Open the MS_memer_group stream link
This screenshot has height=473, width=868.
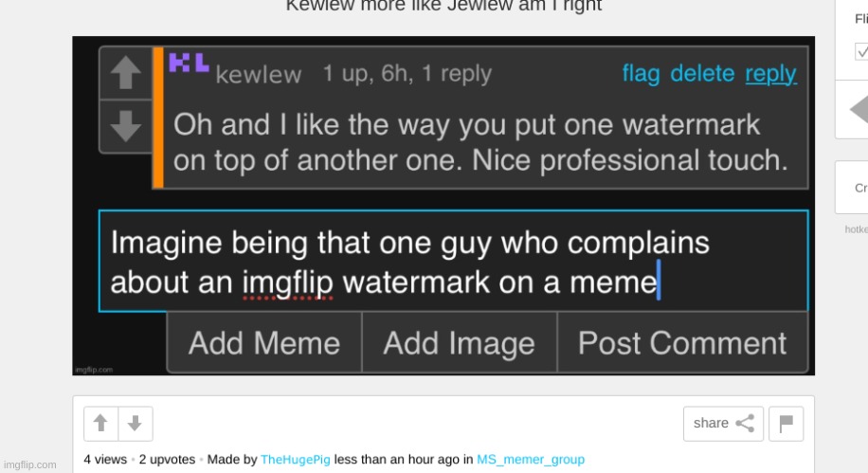(x=531, y=459)
